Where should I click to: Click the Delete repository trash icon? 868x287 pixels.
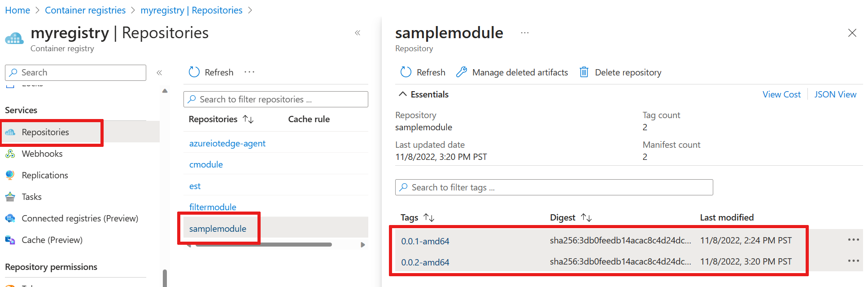[x=584, y=72]
